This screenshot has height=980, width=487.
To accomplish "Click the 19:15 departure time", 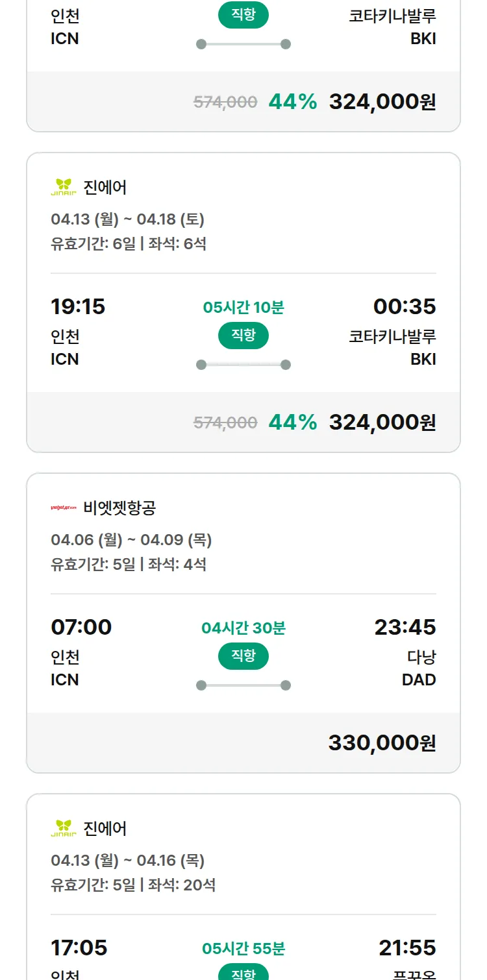I will pos(78,306).
